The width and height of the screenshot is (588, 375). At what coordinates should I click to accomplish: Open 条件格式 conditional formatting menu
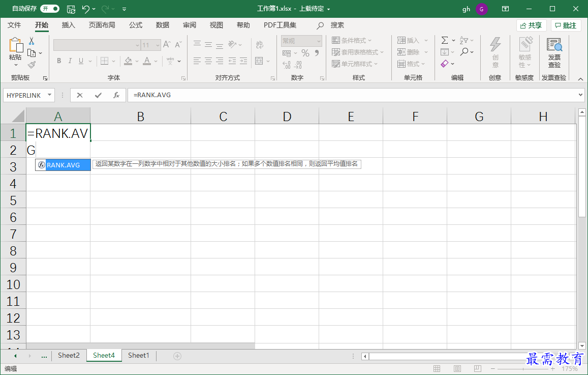tap(352, 41)
